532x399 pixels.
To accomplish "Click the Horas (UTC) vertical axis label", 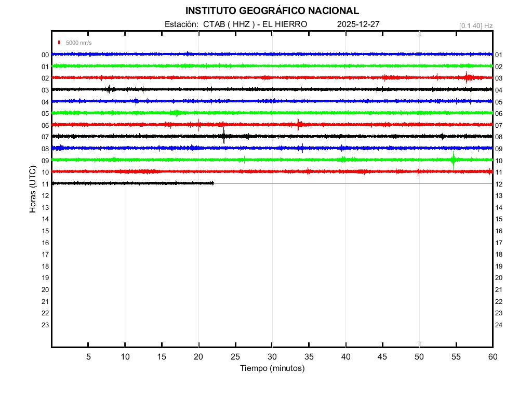I will point(33,190).
